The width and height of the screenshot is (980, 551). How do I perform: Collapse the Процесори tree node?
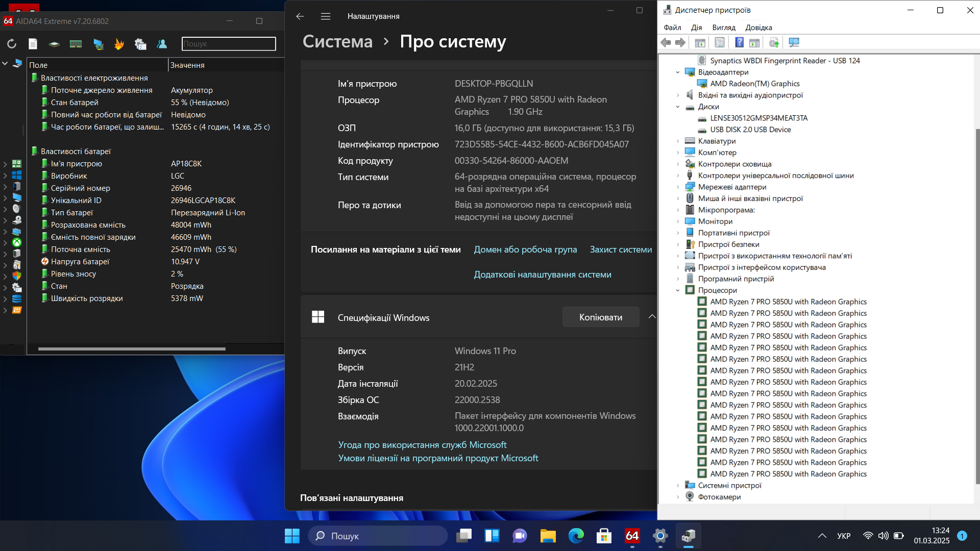pyautogui.click(x=678, y=290)
